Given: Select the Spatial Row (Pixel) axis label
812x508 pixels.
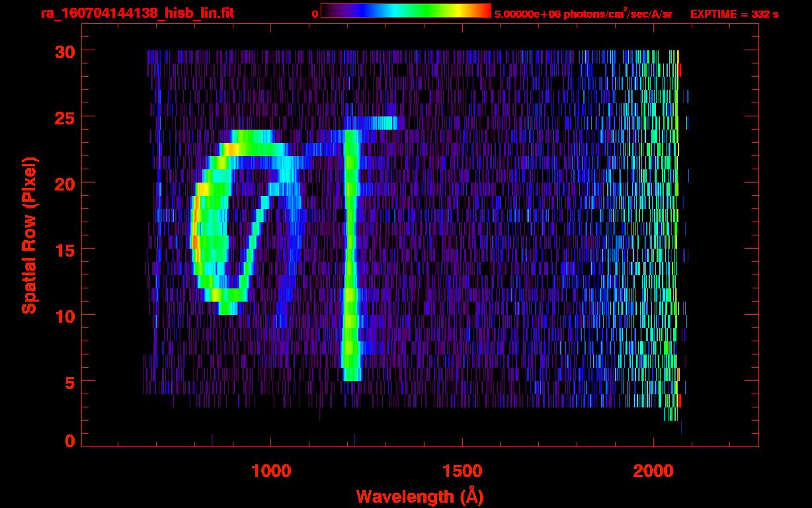Looking at the screenshot, I should coord(28,235).
